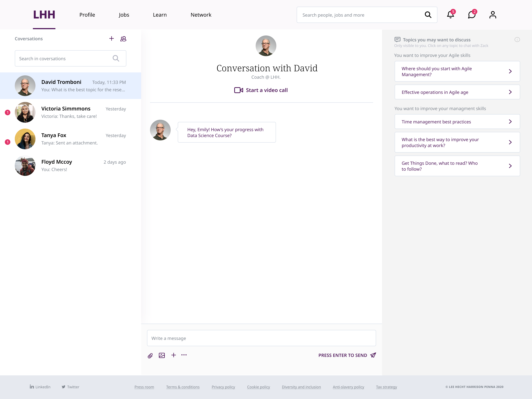Open the Jobs nav item
This screenshot has width=532, height=399.
point(124,15)
